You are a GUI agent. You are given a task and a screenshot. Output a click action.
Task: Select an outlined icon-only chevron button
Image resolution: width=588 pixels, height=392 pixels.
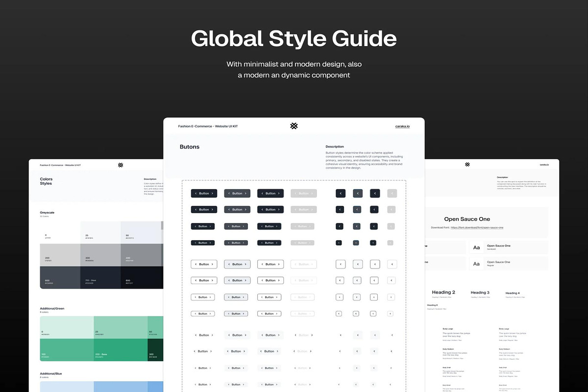pyautogui.click(x=341, y=264)
